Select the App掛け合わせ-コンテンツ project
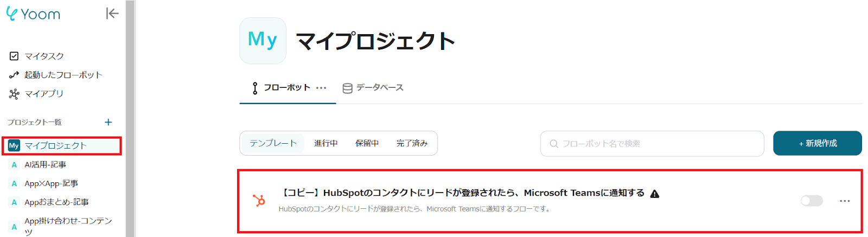This screenshot has width=868, height=237. 68,226
